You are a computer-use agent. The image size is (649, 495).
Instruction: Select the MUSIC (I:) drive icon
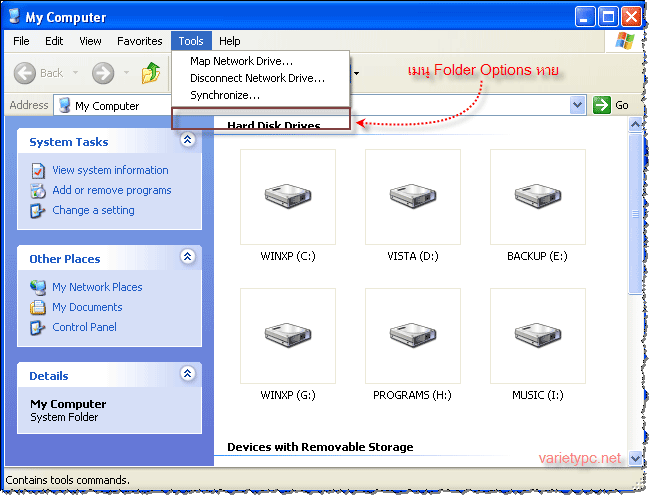coord(538,336)
